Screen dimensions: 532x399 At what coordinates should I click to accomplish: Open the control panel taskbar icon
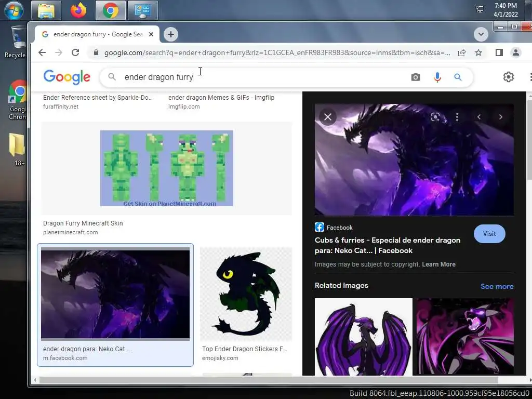(143, 10)
